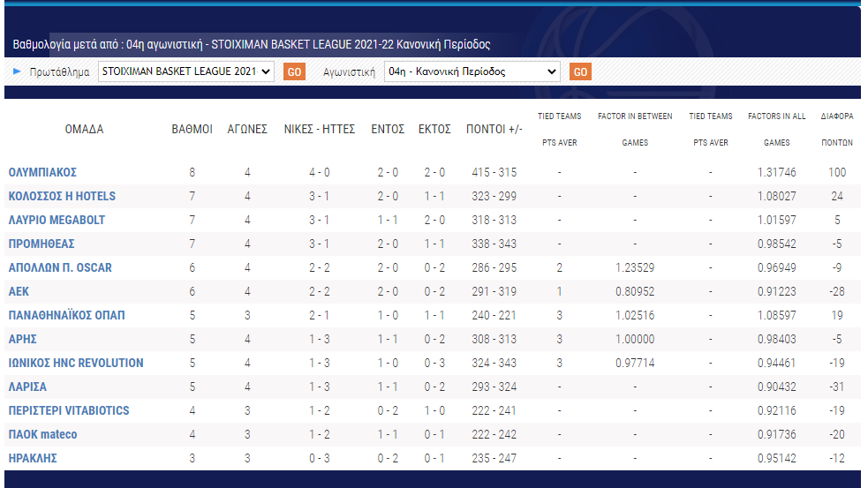Click points value 415 - 315
This screenshot has height=488, width=868.
[x=494, y=172]
